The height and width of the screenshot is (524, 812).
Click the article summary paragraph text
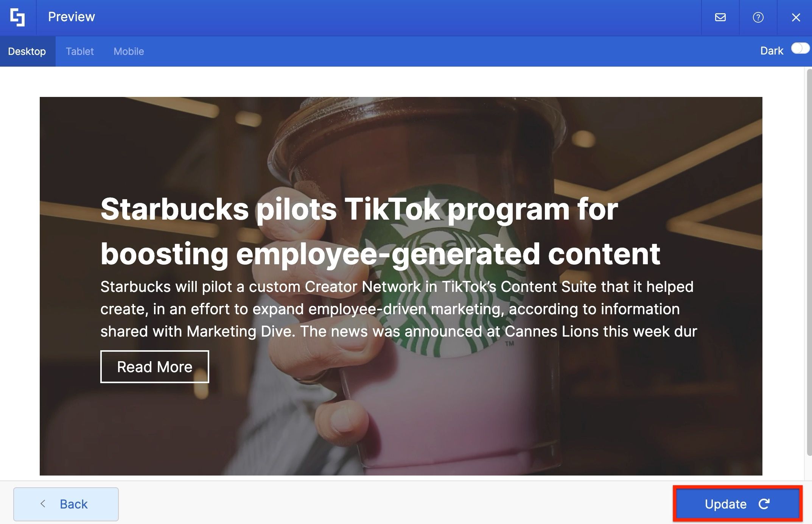click(398, 309)
